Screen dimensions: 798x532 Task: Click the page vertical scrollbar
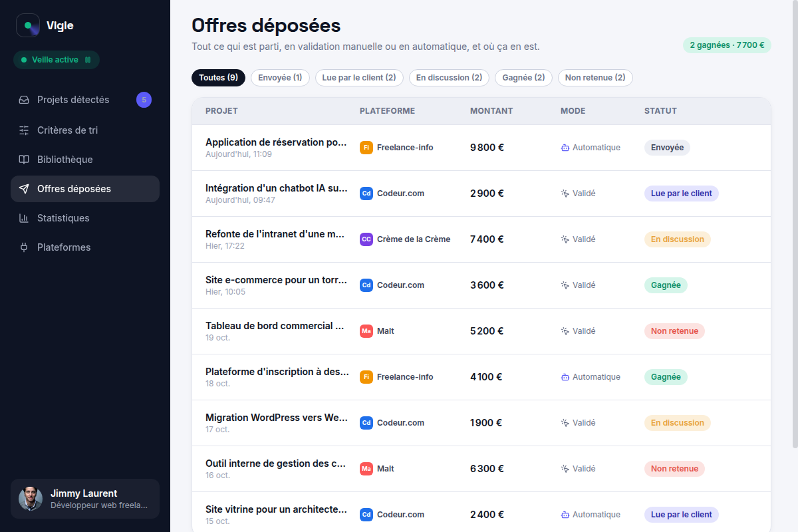click(x=795, y=223)
